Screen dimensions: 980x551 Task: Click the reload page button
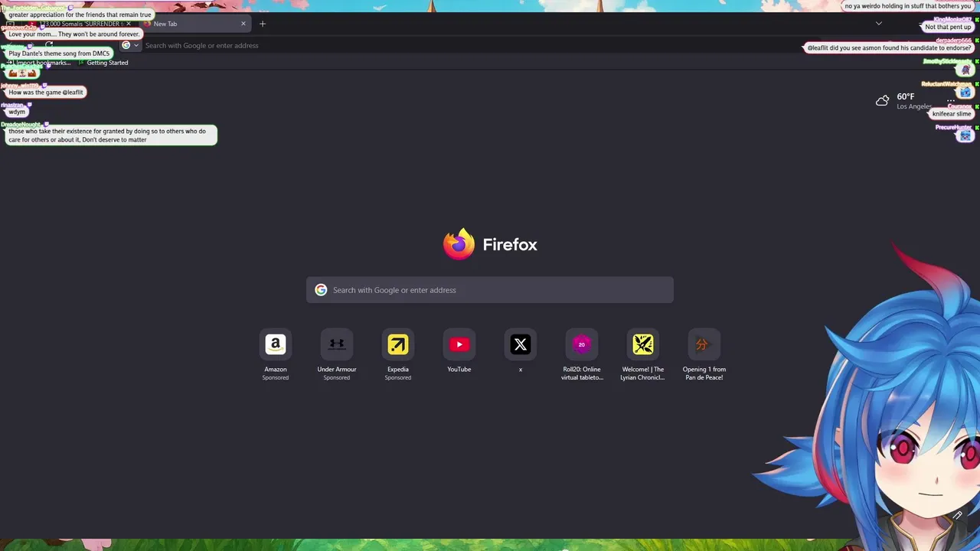pos(49,45)
